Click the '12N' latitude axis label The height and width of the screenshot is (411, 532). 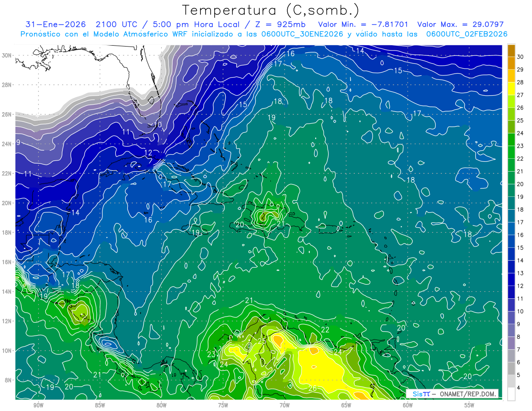(7, 321)
